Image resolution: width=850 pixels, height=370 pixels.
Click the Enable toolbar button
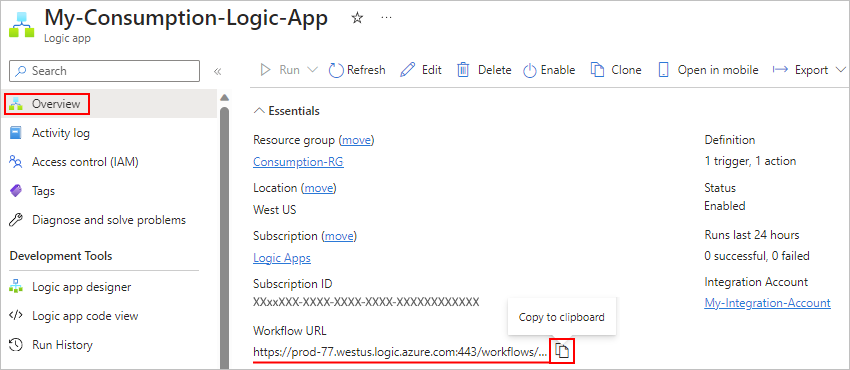(549, 70)
